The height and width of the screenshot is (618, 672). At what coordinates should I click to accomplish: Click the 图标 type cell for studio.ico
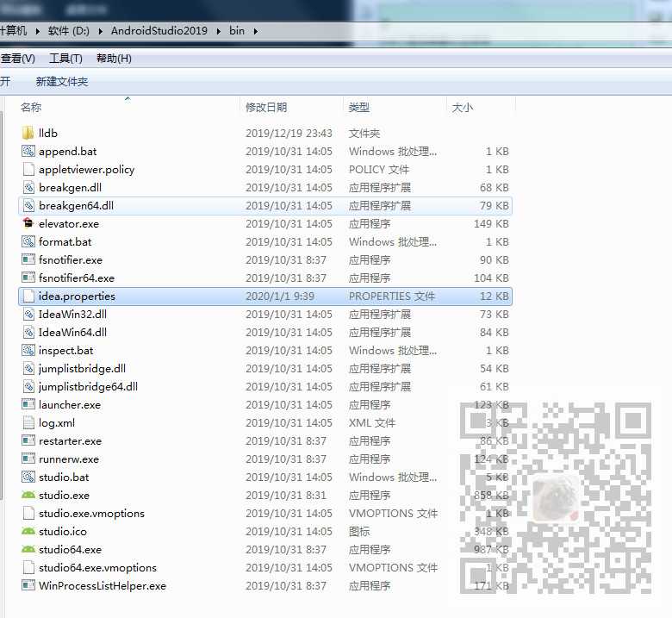point(359,531)
